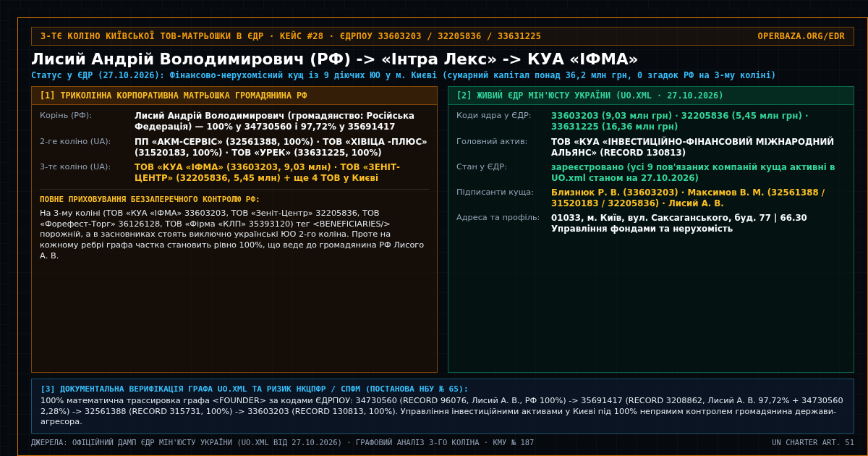This screenshot has width=868, height=456.
Task: Click the top banner case #28 text
Action: (291, 36)
